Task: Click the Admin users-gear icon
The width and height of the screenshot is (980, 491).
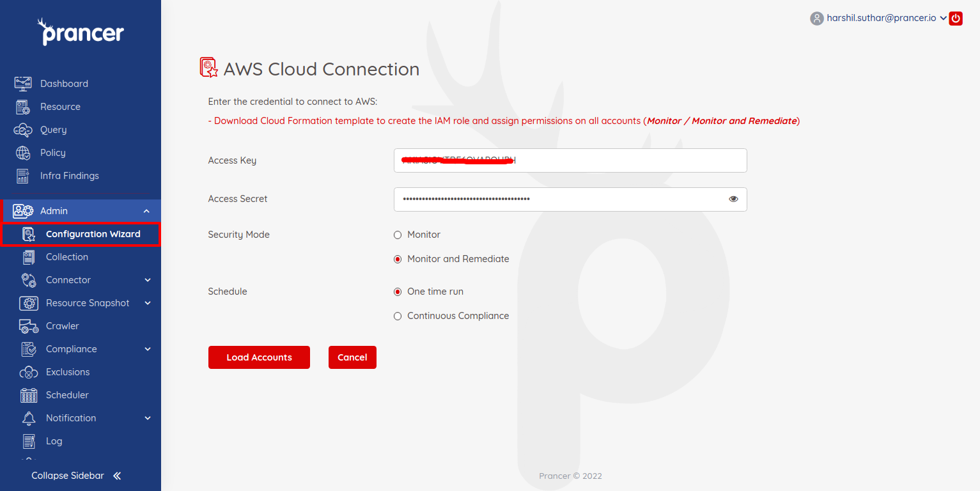Action: (24, 211)
